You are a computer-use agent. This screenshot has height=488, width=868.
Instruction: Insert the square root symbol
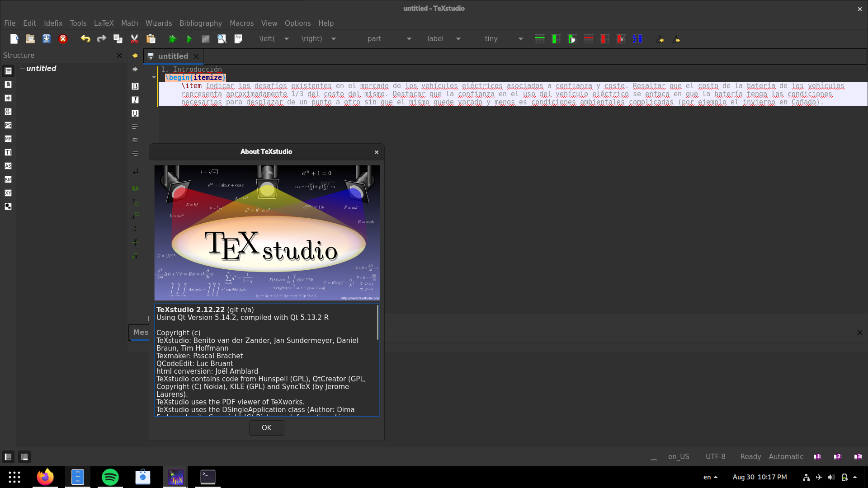click(135, 256)
